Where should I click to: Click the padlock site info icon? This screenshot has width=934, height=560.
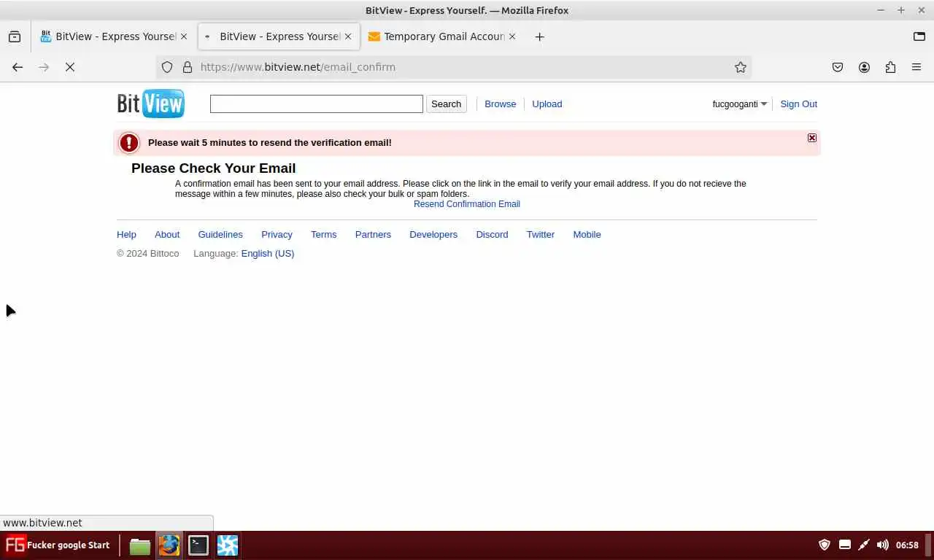(x=188, y=67)
